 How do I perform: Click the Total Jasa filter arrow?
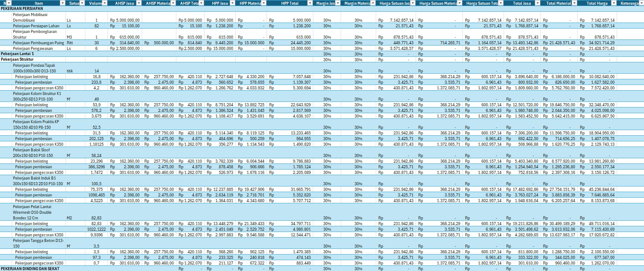[537, 3]
